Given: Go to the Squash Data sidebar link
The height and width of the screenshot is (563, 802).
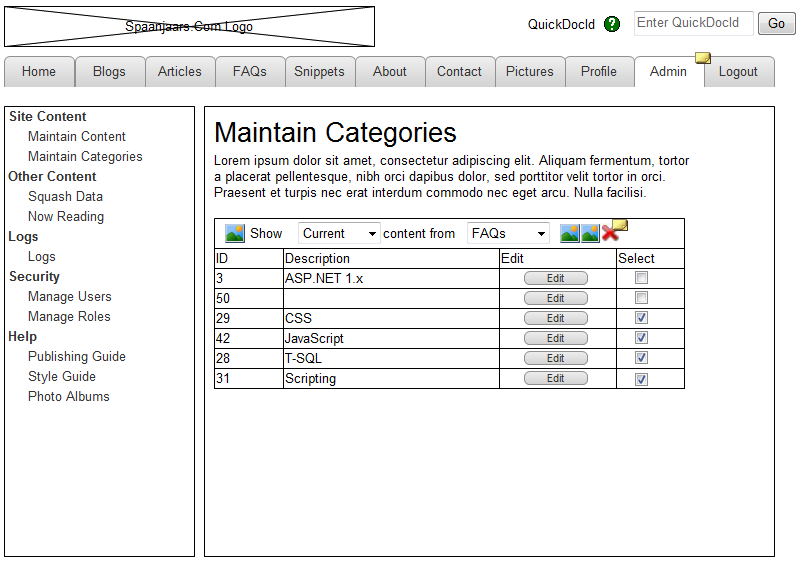Looking at the screenshot, I should pos(65,196).
